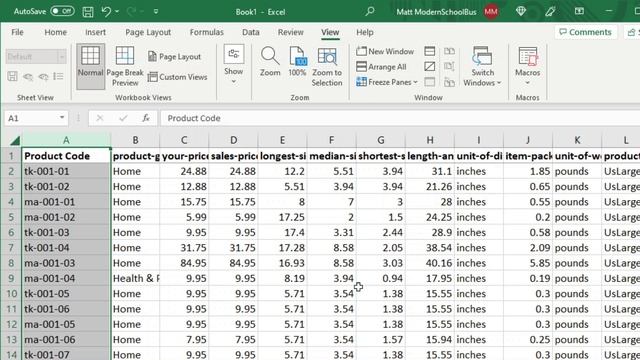The width and height of the screenshot is (640, 360).
Task: Switch to Page Break Preview
Action: click(x=125, y=66)
